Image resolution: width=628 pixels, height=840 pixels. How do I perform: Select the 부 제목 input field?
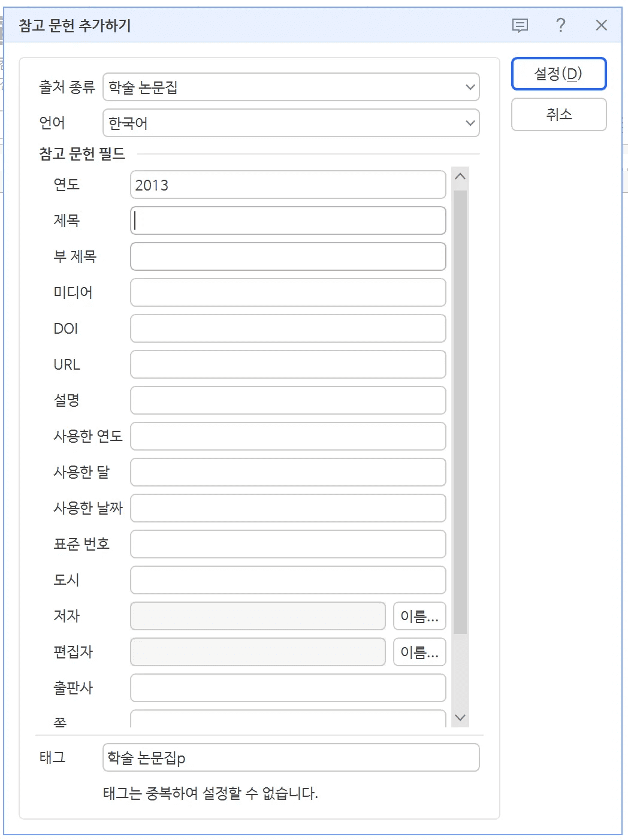tap(288, 256)
